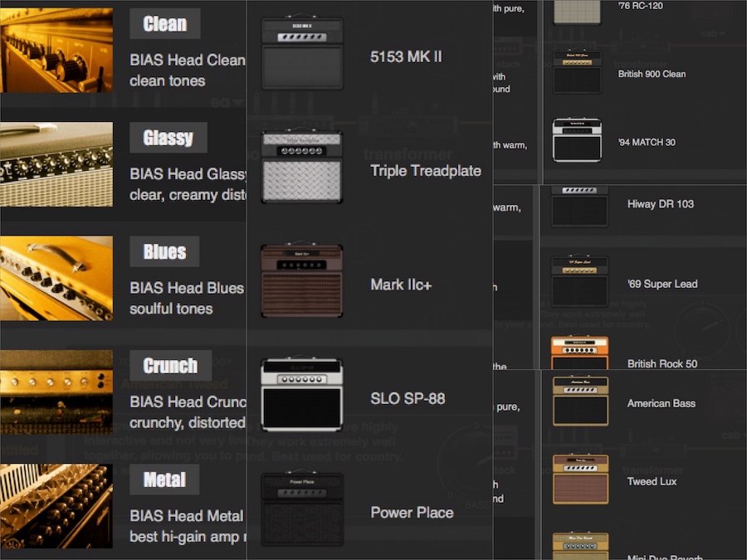
Task: Click the 'Mark IIc+' text
Action: [401, 285]
